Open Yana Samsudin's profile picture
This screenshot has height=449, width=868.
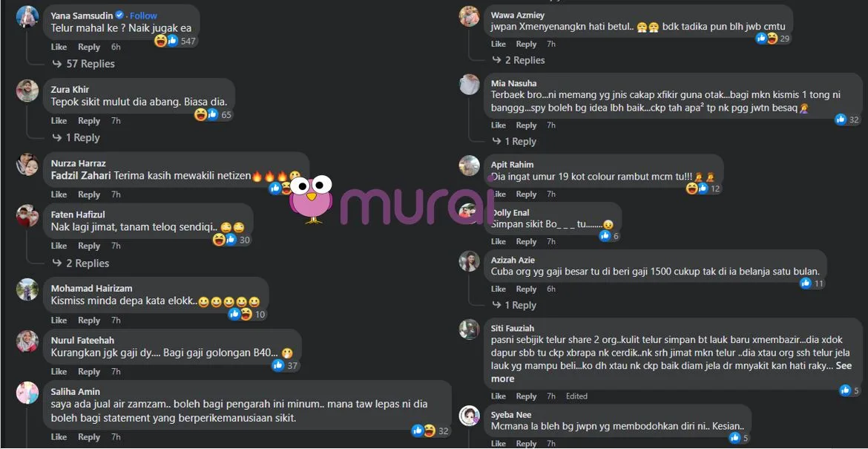[x=27, y=16]
